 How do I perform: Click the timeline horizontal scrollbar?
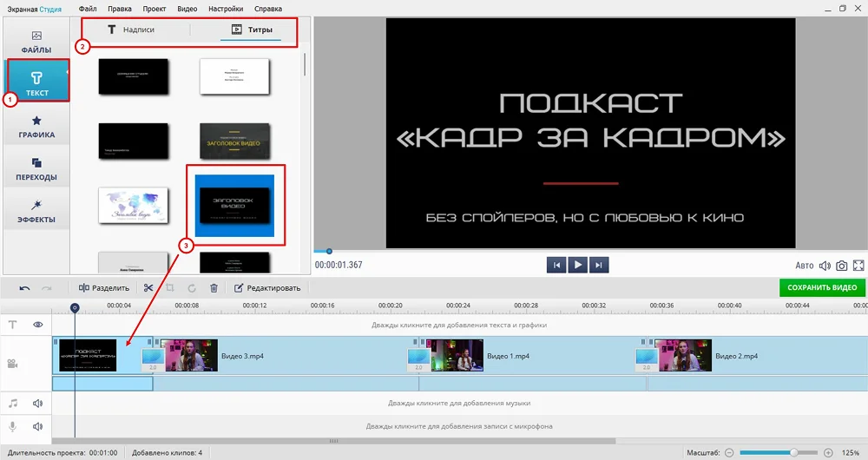(x=334, y=441)
